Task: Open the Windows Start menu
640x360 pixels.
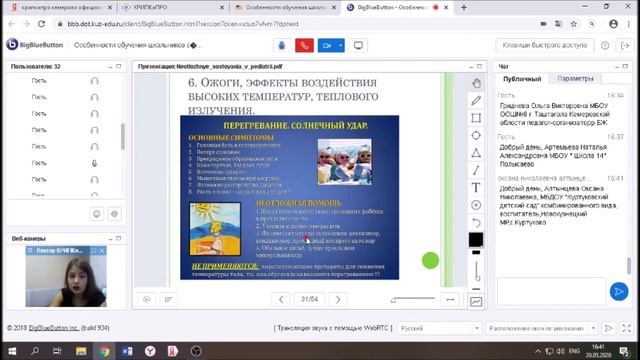Action: pos(12,351)
